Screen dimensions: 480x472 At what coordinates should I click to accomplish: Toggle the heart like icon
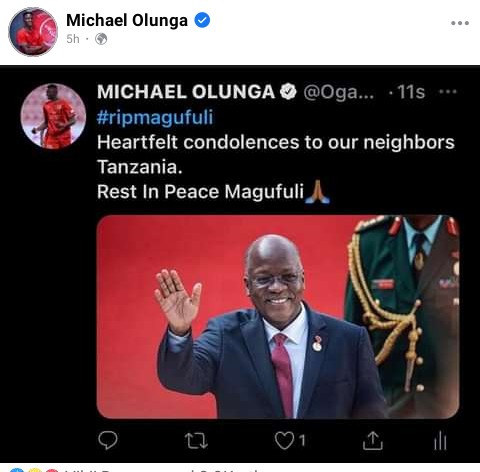coord(284,441)
